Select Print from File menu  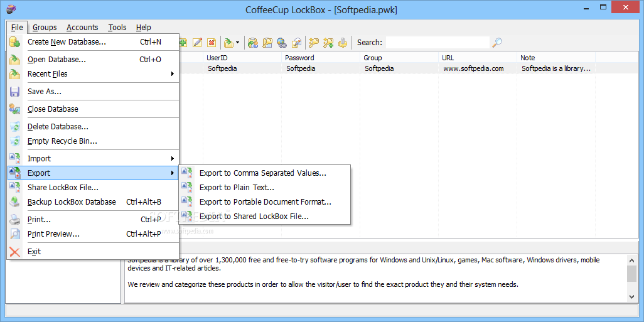click(x=94, y=220)
